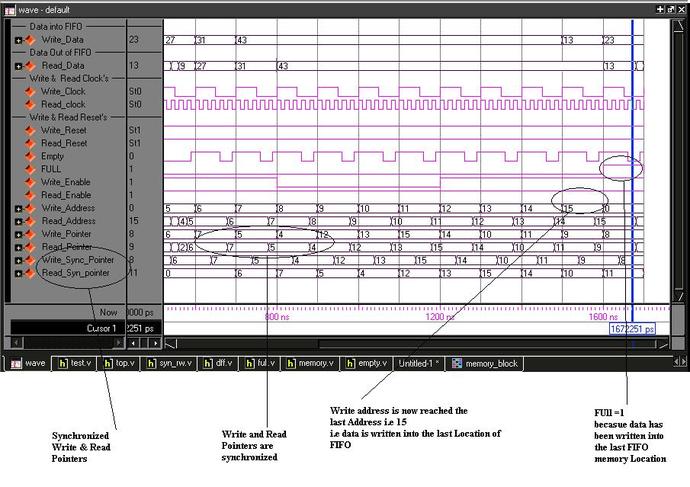Open the memory.v tab
Screen dimensions: 690x487
[311, 363]
